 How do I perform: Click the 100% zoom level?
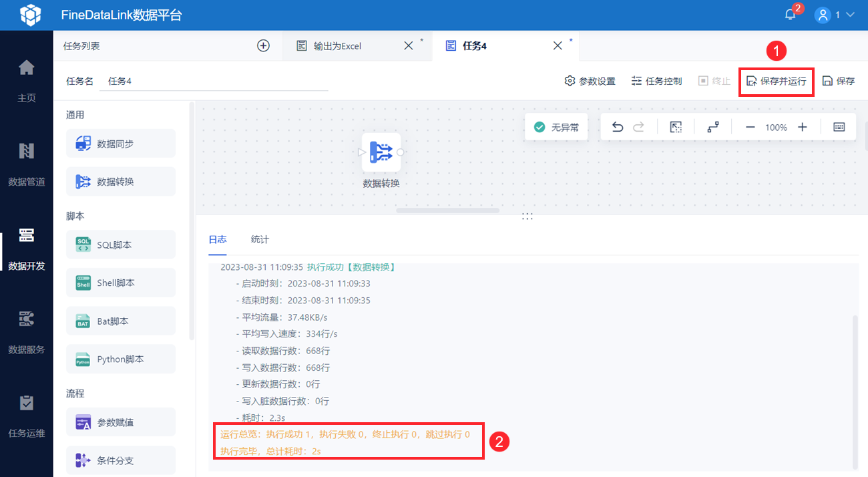tap(776, 127)
